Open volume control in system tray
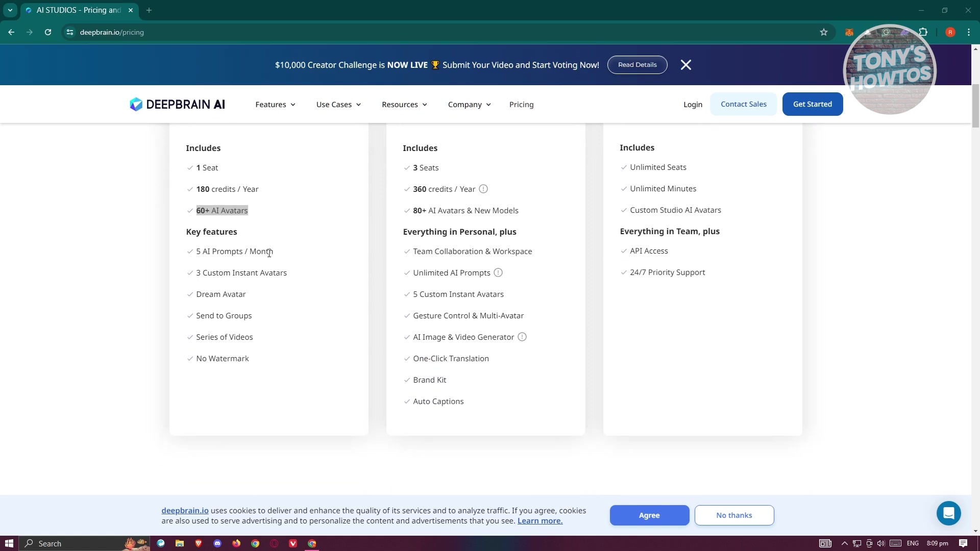This screenshot has height=551, width=980. 881,543
